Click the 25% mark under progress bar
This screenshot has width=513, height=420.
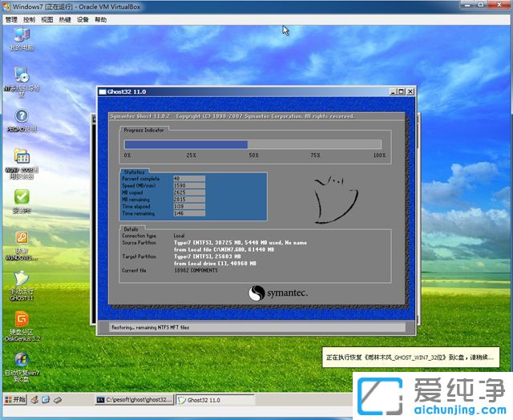point(192,155)
